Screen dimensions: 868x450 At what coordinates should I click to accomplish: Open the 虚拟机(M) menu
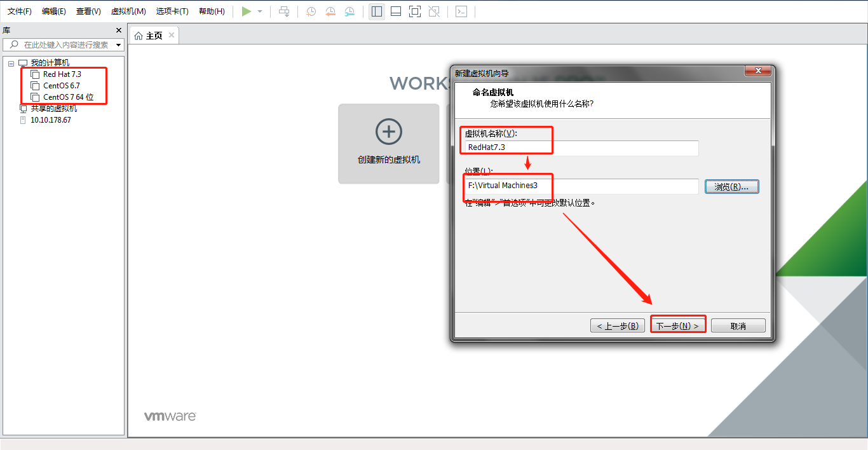point(128,11)
